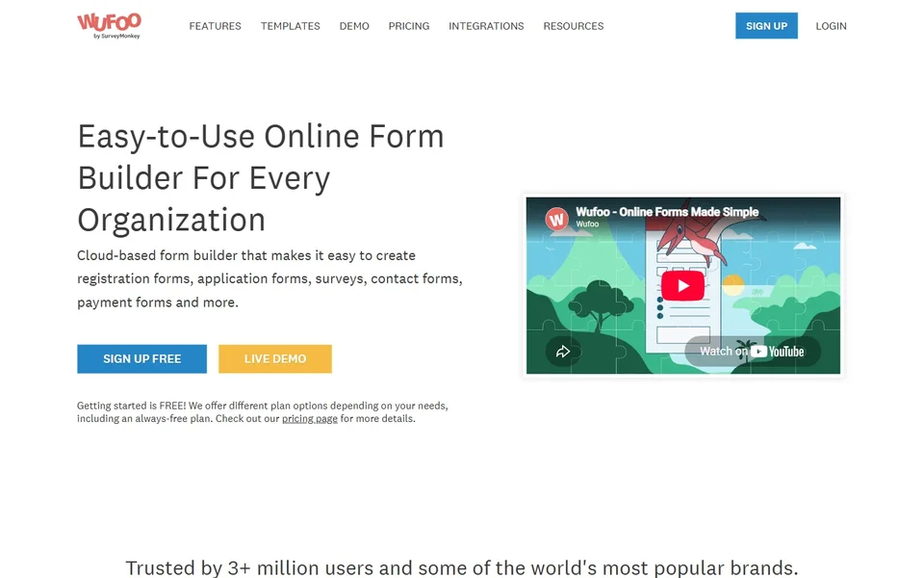Click the Wufoo channel avatar icon

[x=555, y=219]
